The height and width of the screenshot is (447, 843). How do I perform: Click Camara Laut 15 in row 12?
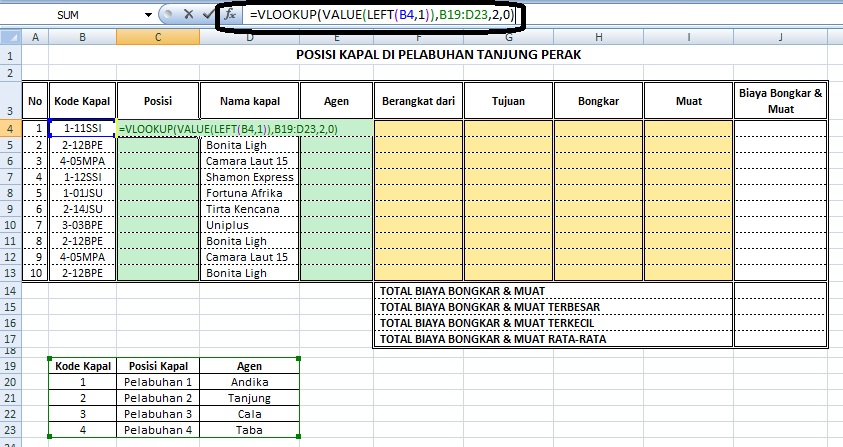[250, 257]
